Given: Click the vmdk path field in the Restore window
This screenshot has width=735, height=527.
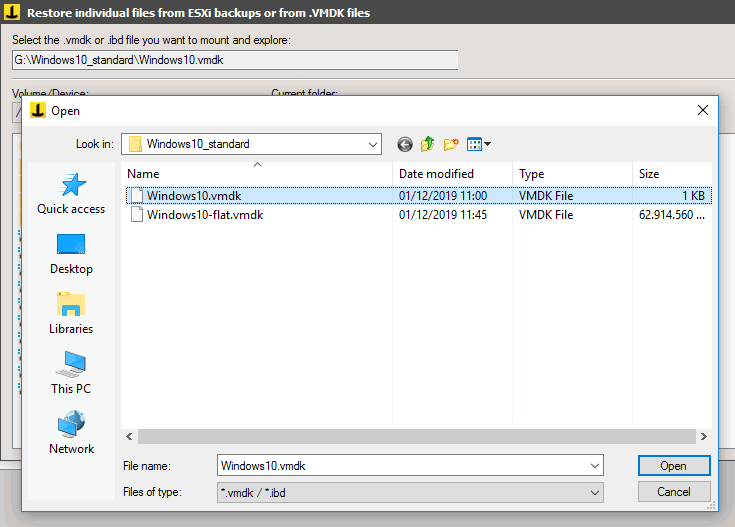Looking at the screenshot, I should [x=235, y=60].
